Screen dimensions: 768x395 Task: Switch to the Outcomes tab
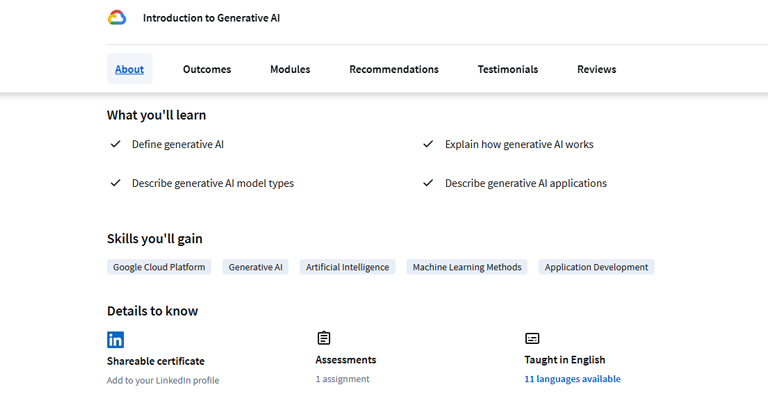tap(207, 69)
